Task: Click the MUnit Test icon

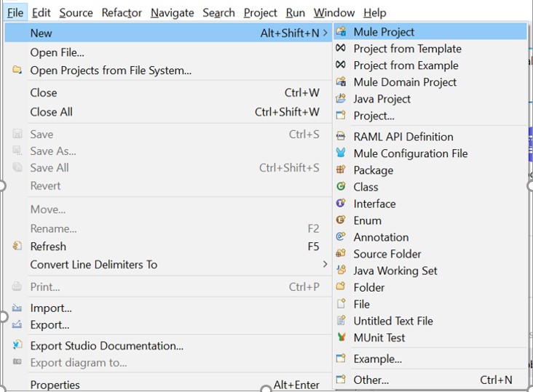Action: 340,337
